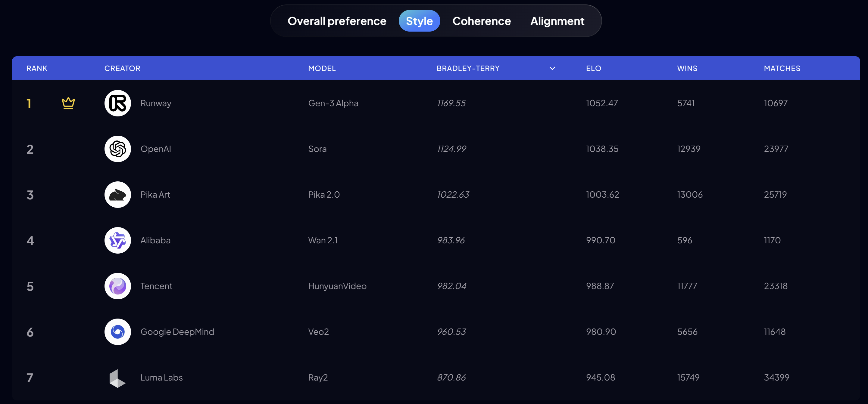Screen dimensions: 868x404
Task: Click Bradley-Terry score 1022.63
Action: [453, 195]
